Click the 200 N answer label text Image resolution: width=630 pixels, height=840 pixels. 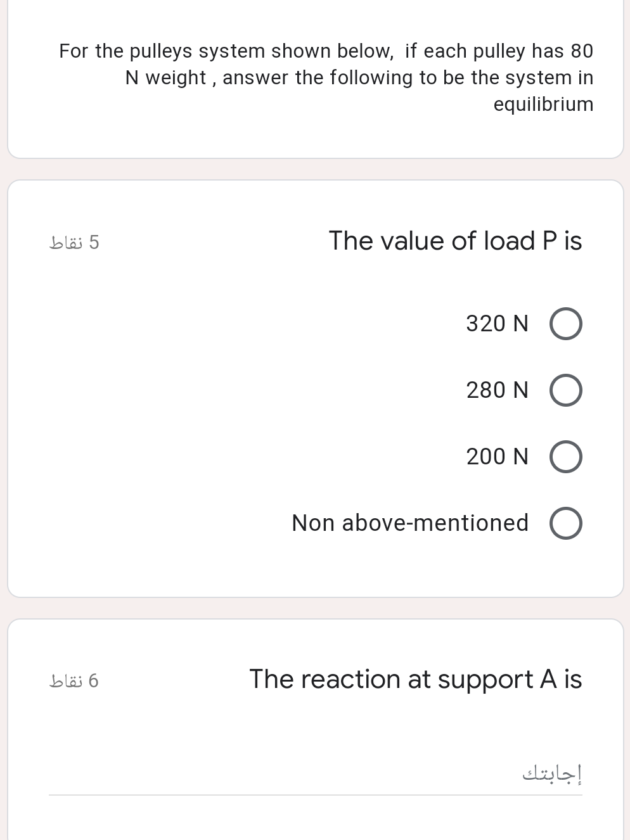pyautogui.click(x=497, y=457)
